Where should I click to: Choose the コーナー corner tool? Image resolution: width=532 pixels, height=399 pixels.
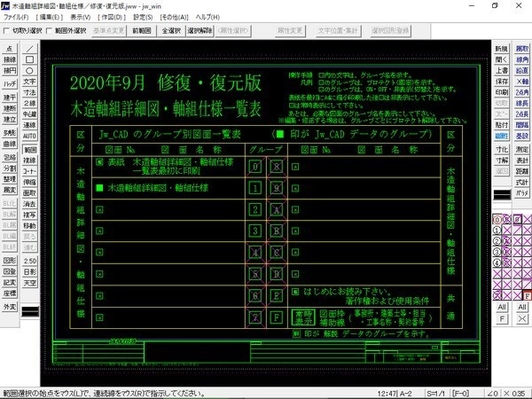[x=29, y=171]
